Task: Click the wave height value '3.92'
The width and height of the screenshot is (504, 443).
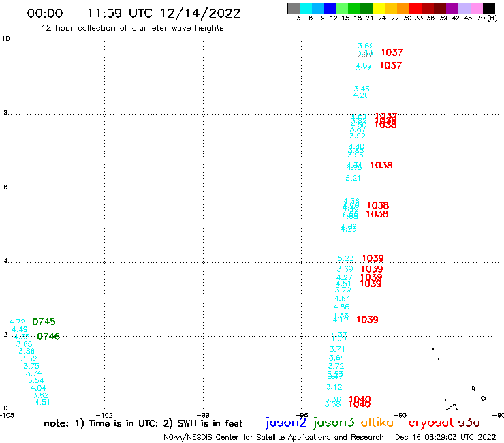Action: click(358, 136)
